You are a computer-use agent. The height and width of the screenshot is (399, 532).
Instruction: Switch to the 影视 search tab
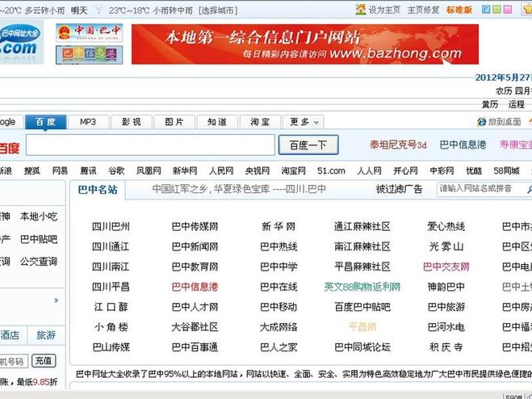(131, 122)
